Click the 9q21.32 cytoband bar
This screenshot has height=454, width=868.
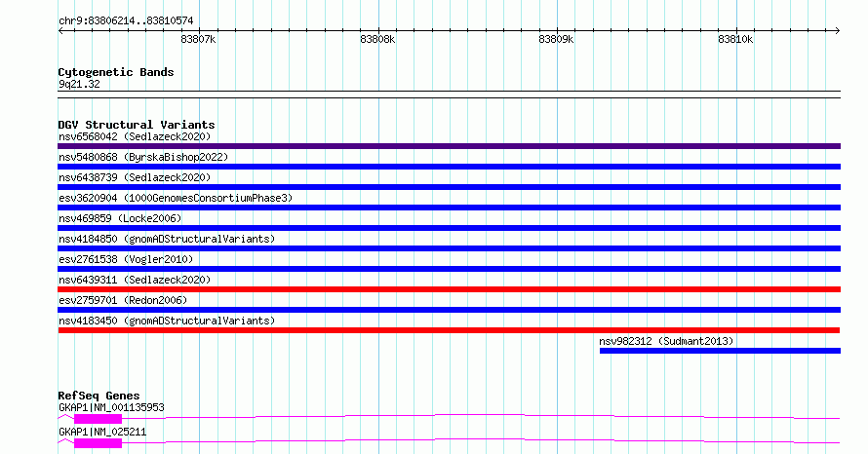449,95
